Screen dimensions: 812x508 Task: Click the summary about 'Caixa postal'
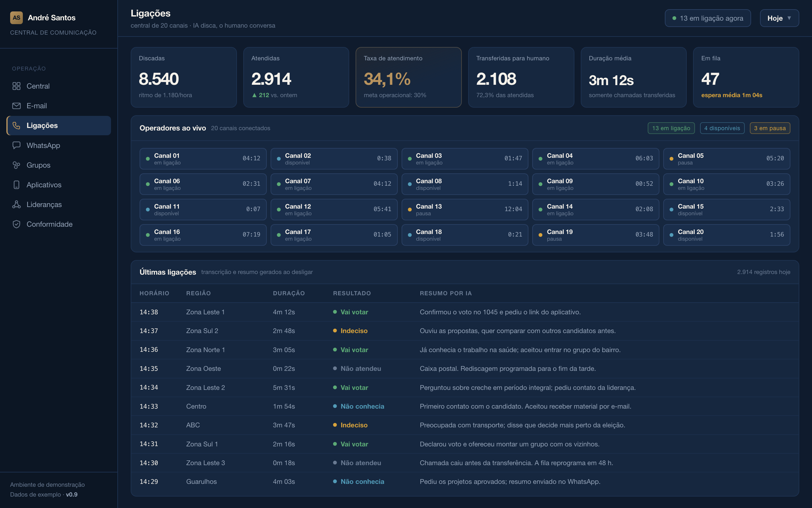coord(508,369)
